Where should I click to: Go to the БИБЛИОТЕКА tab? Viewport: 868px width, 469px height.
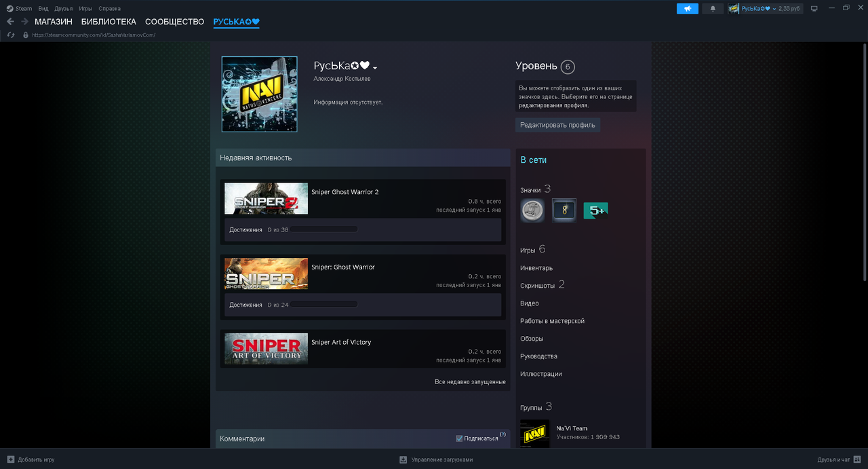tap(108, 22)
